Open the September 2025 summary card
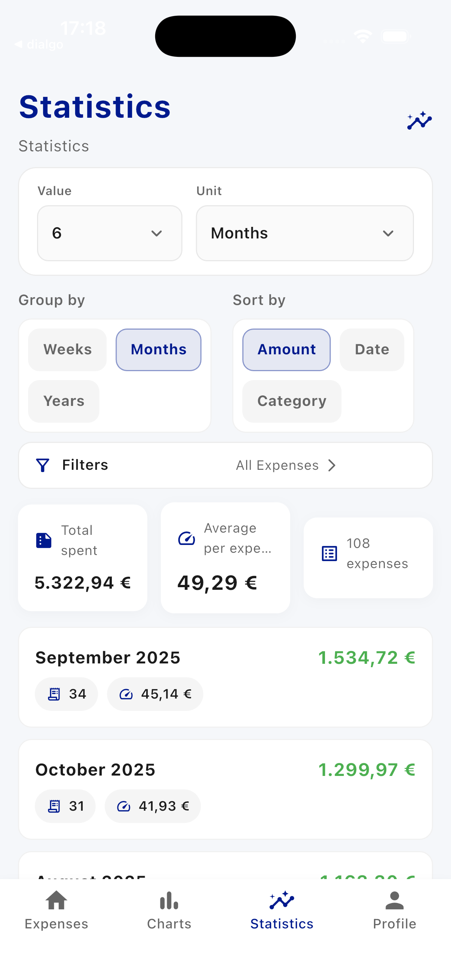The image size is (451, 980). pyautogui.click(x=225, y=677)
